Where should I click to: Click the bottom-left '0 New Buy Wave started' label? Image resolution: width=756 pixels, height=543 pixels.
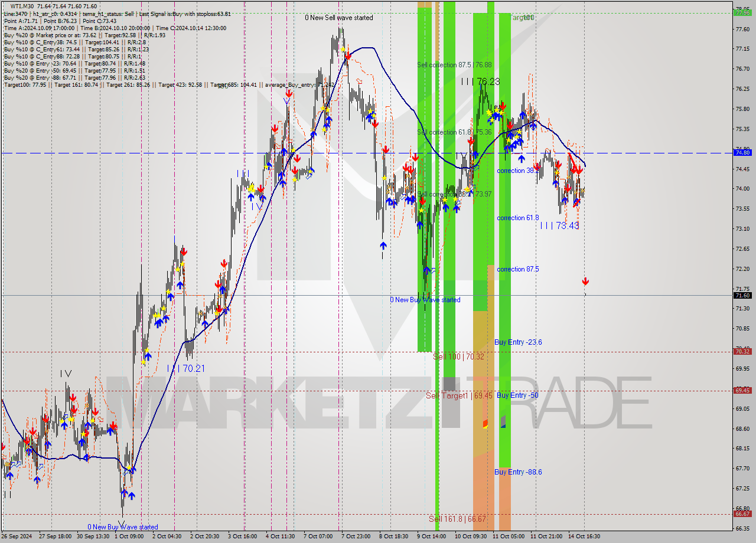click(123, 527)
